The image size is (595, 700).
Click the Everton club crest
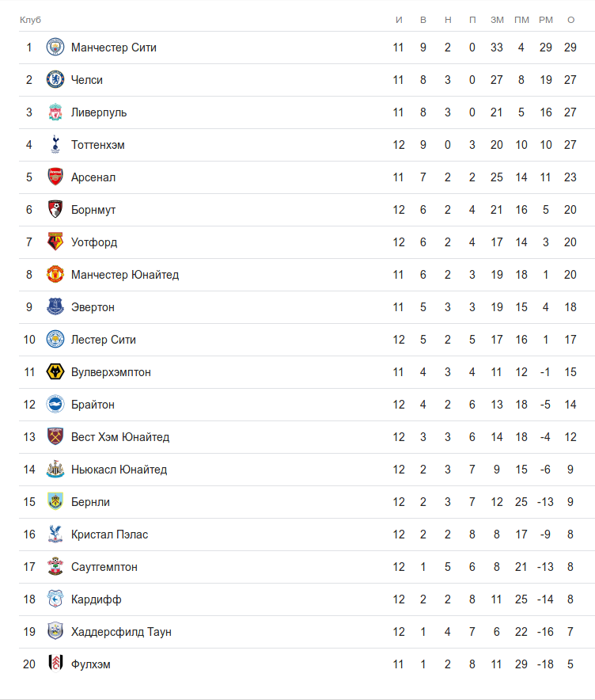pyautogui.click(x=55, y=307)
